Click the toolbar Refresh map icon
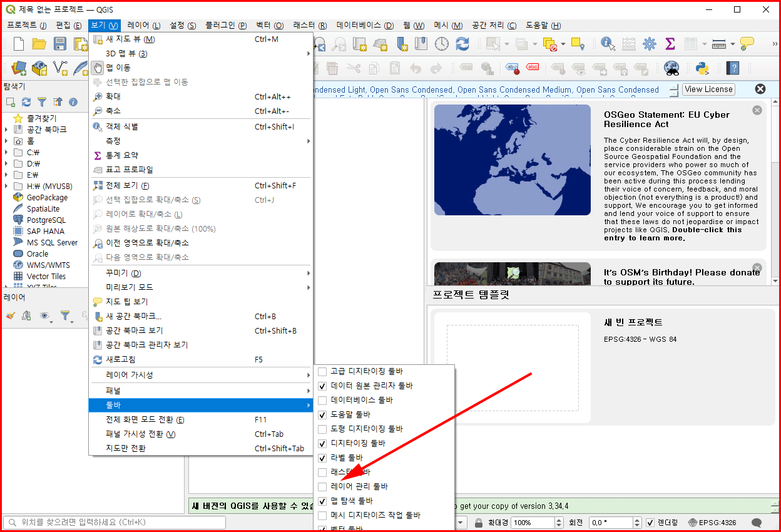Viewport: 781px width, 532px height. coord(462,44)
